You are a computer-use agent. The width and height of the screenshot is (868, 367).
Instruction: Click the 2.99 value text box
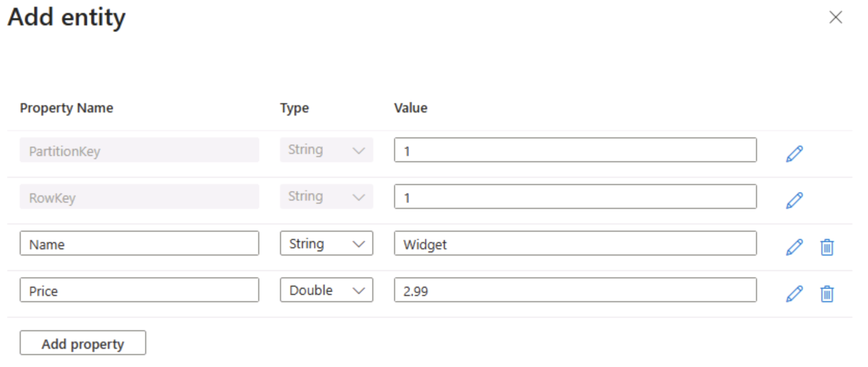[575, 291]
